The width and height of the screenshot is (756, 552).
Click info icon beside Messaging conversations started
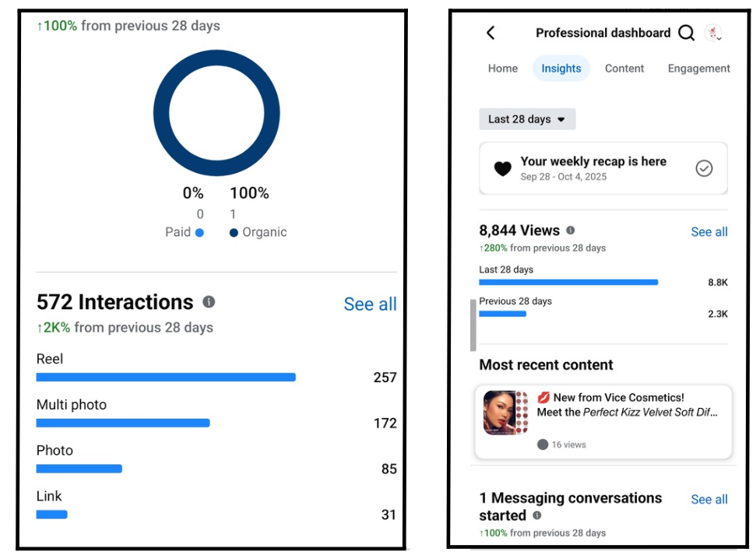[537, 515]
